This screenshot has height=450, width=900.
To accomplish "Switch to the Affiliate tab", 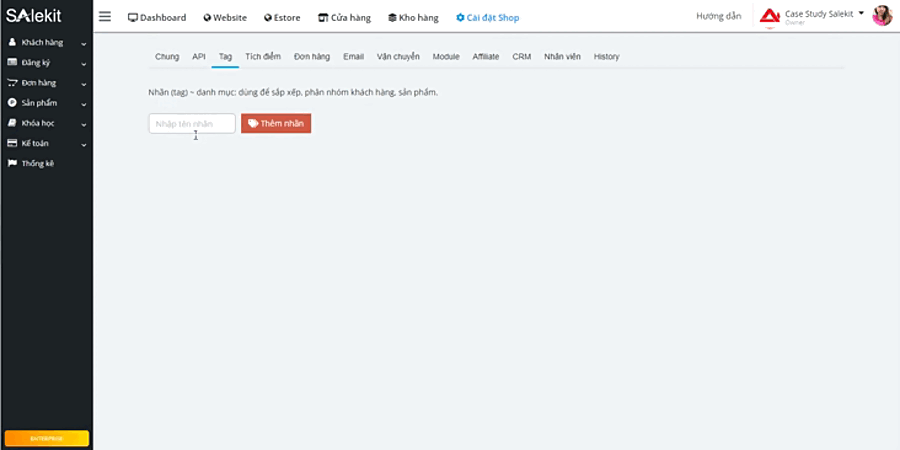I will point(486,56).
